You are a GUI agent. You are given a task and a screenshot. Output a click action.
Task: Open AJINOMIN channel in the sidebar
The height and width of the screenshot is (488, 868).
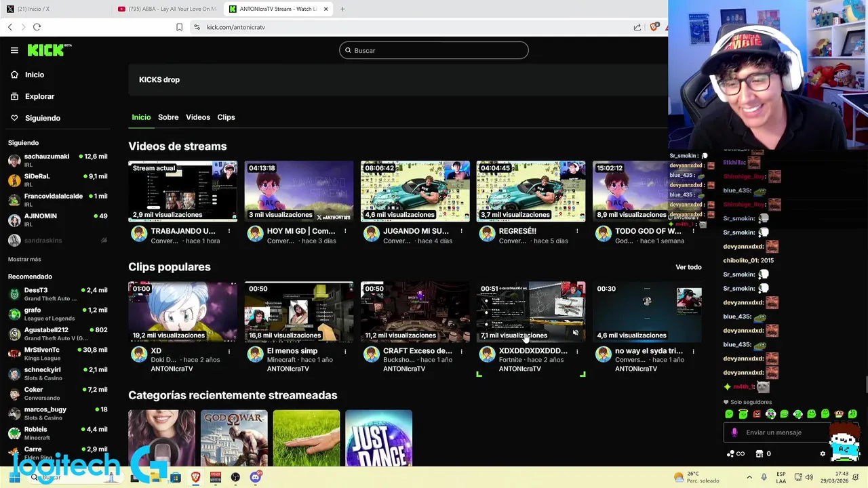[58, 220]
